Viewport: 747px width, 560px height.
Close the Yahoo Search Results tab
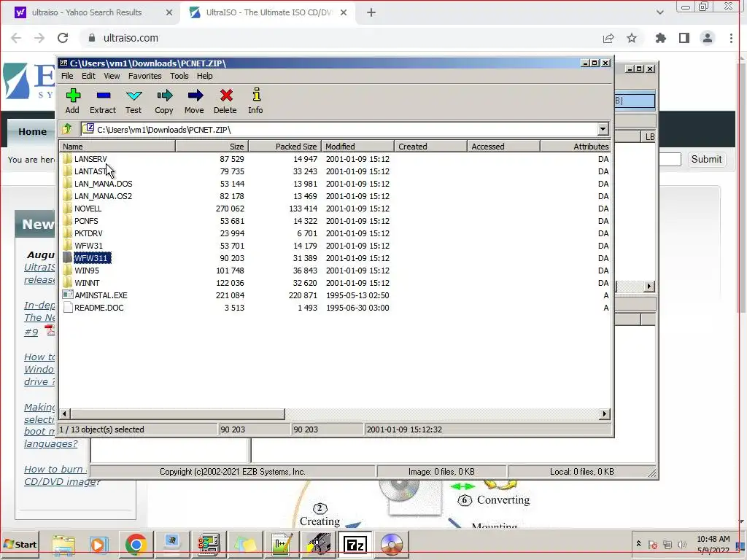click(x=169, y=13)
